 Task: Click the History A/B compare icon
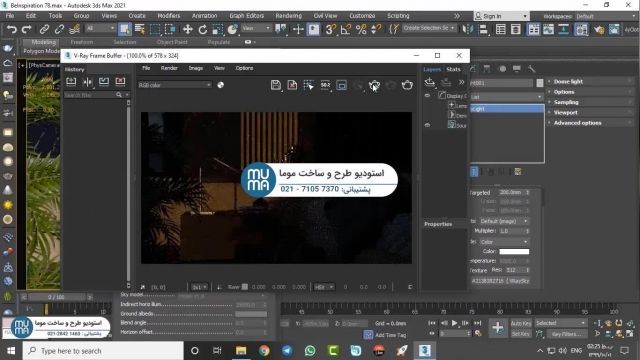87,82
